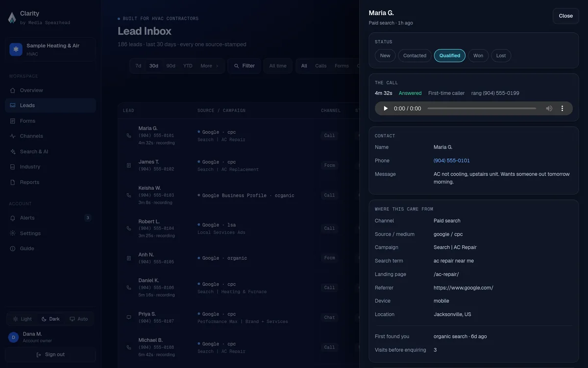This screenshot has width=588, height=368.
Task: Close the Maria G. lead panel
Action: pyautogui.click(x=566, y=16)
